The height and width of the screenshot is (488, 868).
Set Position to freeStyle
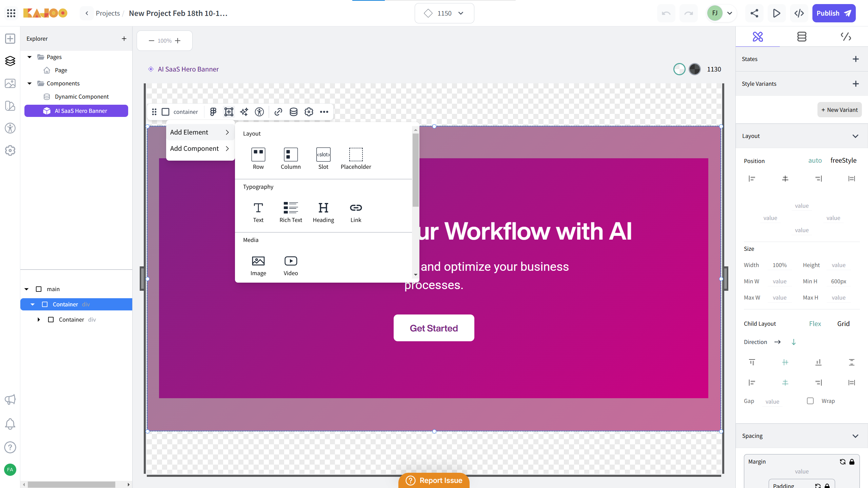(843, 160)
